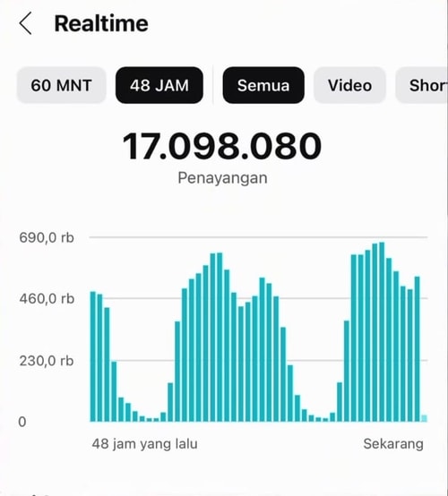Select the last full-height bar before Sekarang
This screenshot has height=496, width=448.
(x=418, y=349)
